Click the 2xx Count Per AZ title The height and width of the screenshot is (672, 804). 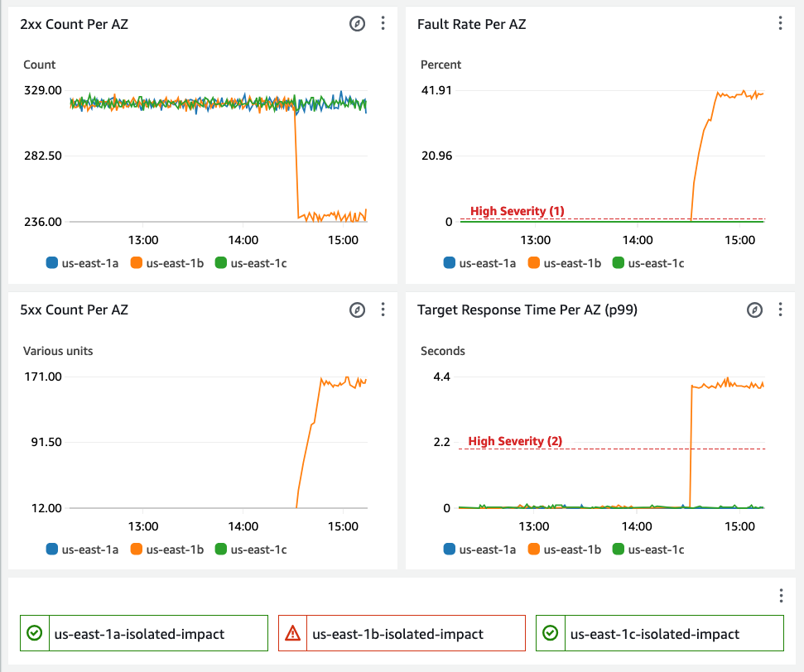75,24
